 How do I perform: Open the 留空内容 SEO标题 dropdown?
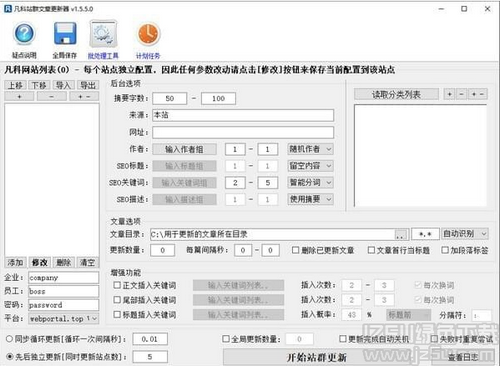pos(310,166)
